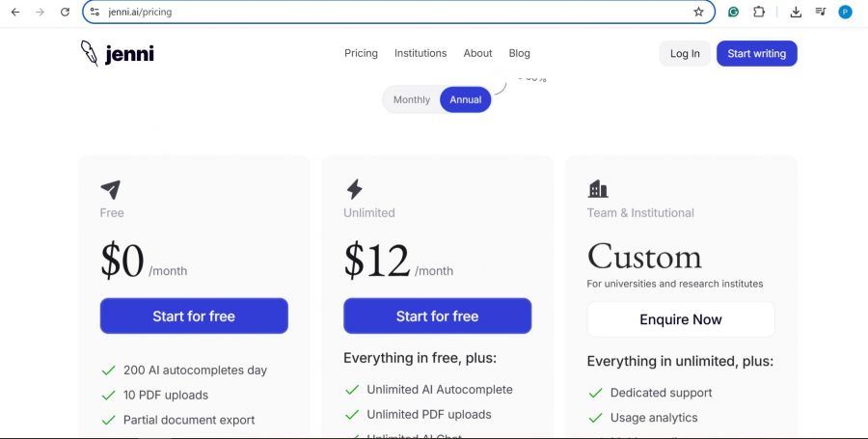Click the checkmark beside Unlimited PDF uploads
Screen dimensions: 868x439
coord(352,415)
